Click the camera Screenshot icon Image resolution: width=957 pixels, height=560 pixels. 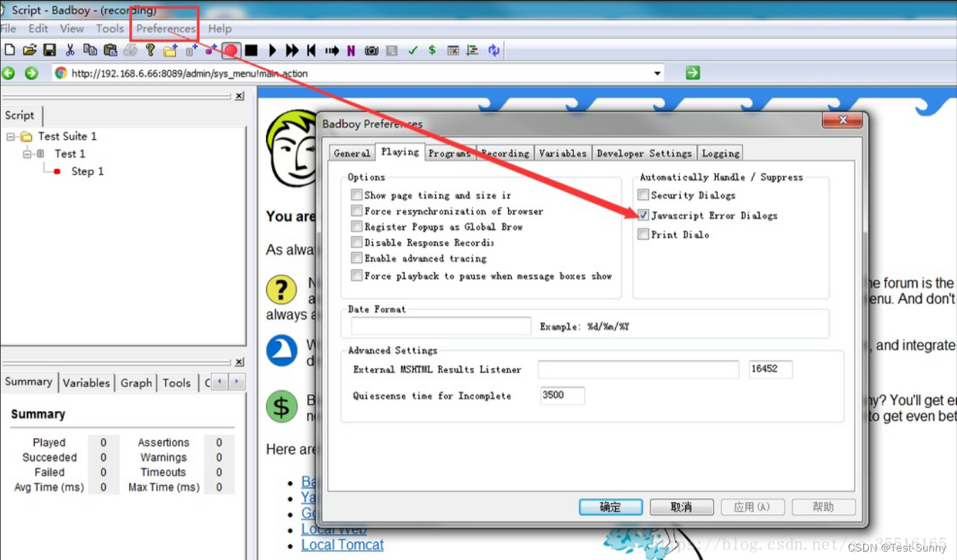pyautogui.click(x=372, y=50)
